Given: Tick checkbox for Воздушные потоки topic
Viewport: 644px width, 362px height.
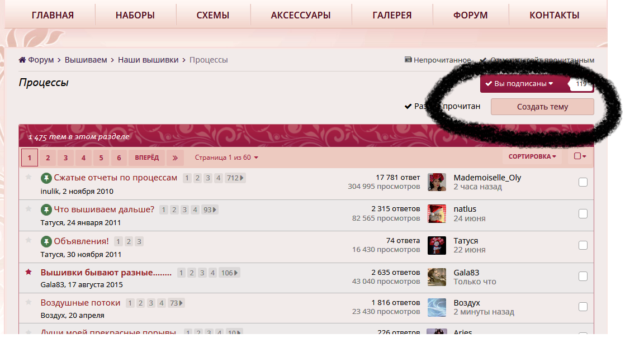Looking at the screenshot, I should 583,307.
